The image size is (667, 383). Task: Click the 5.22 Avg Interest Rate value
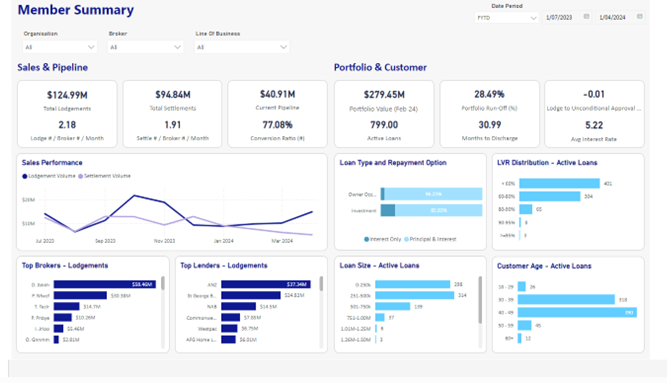(594, 125)
